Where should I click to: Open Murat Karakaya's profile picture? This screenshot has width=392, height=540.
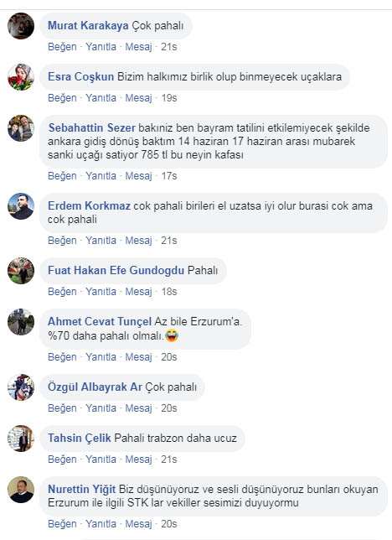[x=21, y=26]
